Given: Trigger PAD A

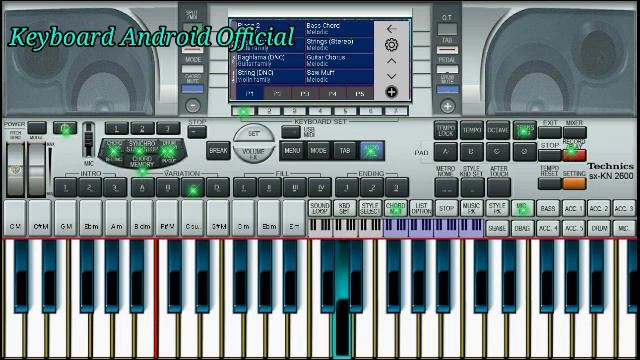Looking at the screenshot, I should tap(445, 151).
